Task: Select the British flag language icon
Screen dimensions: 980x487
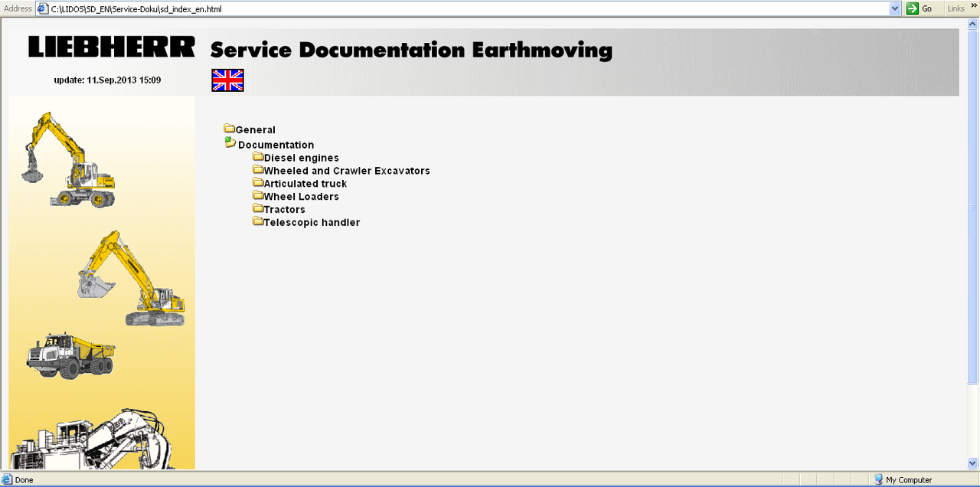Action: click(x=227, y=80)
